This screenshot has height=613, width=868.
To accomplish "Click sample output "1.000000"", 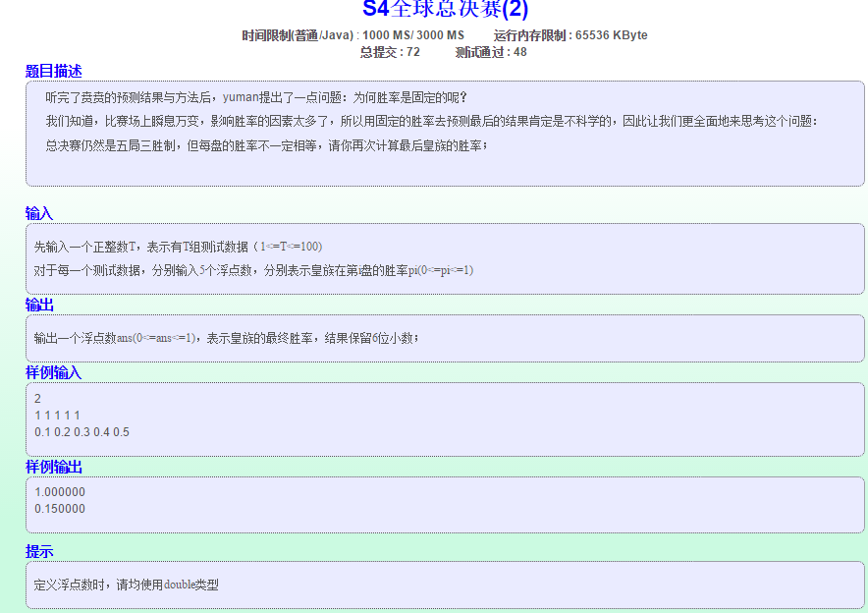I will 60,492.
